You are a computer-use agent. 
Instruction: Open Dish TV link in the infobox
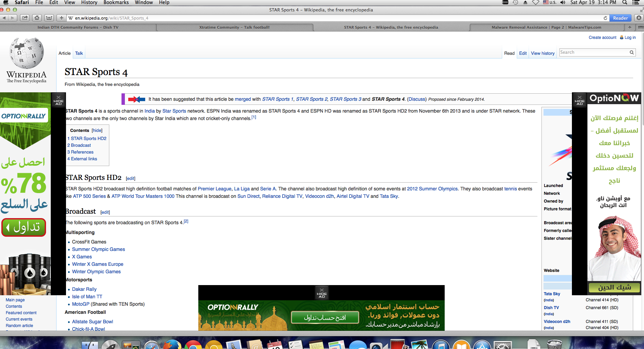coord(551,308)
